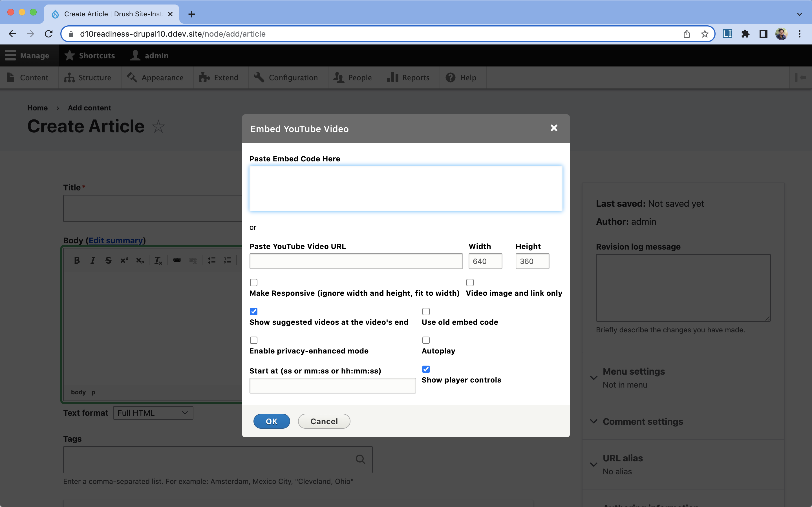Viewport: 812px width, 507px height.
Task: Click the Edit summary link
Action: pyautogui.click(x=116, y=241)
